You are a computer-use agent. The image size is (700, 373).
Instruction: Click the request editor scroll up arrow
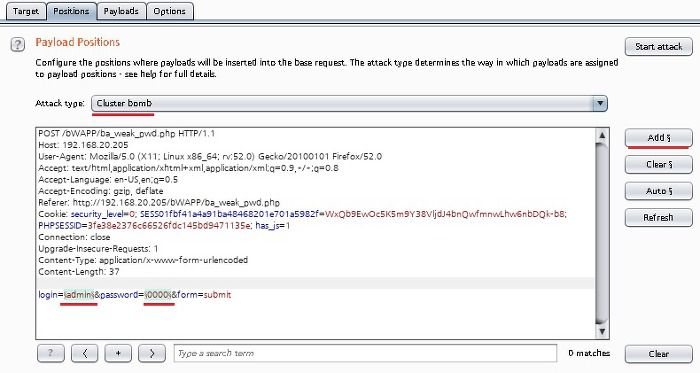pos(602,135)
